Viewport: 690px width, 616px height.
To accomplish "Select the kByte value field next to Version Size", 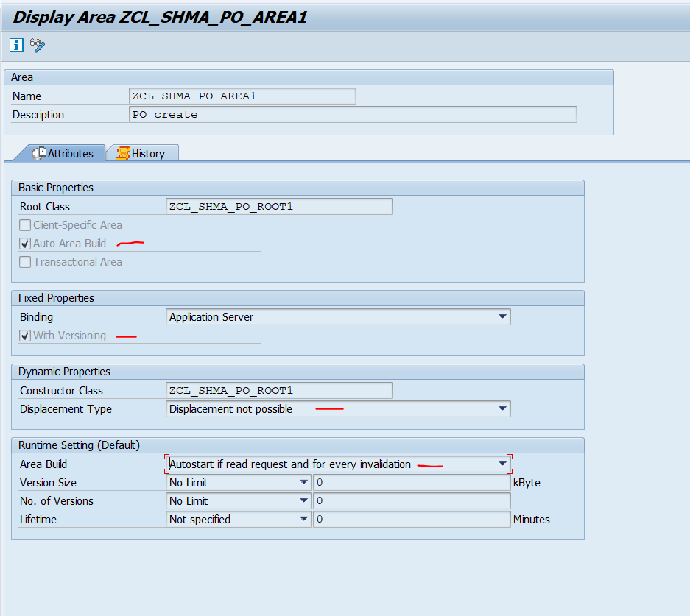I will point(412,482).
